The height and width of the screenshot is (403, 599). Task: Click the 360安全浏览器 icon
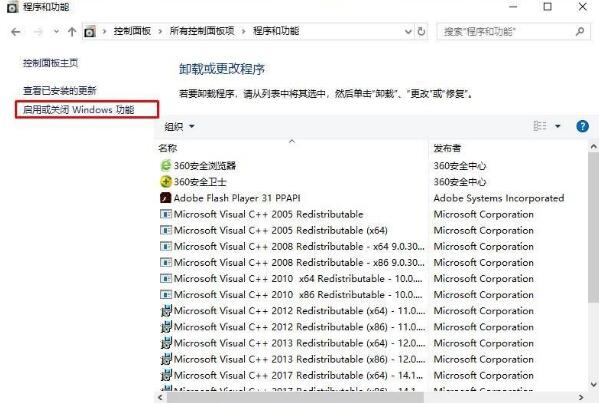click(x=165, y=166)
